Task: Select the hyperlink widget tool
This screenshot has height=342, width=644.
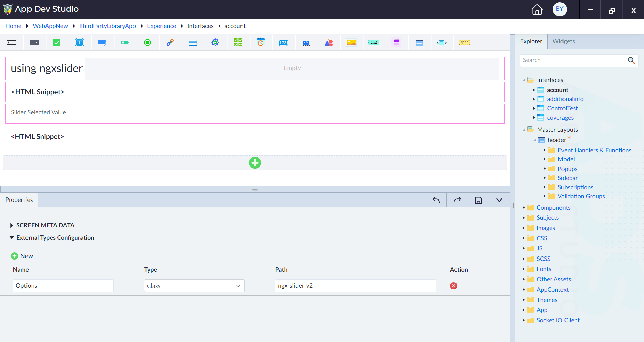Action: (x=170, y=43)
